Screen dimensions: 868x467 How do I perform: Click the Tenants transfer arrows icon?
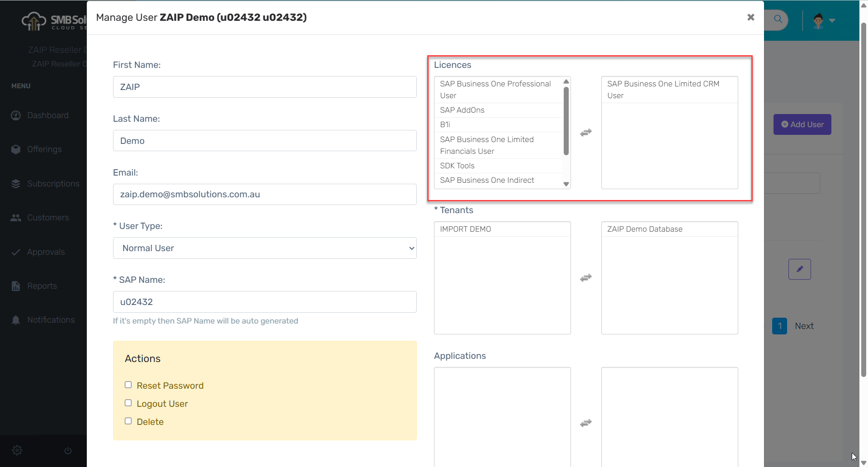(x=586, y=278)
